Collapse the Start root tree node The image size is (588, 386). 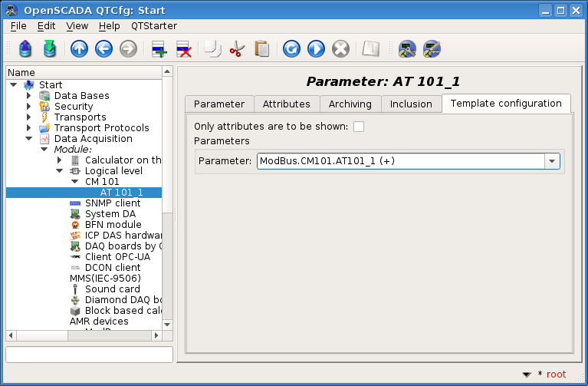[14, 85]
